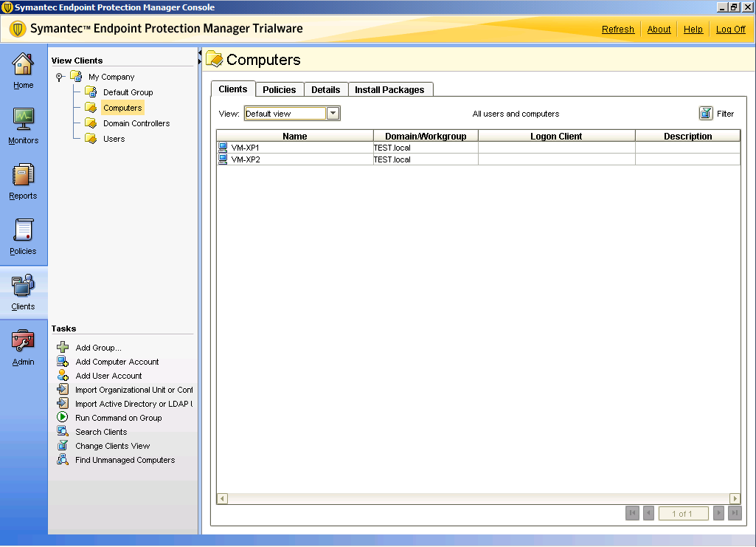The height and width of the screenshot is (547, 756).
Task: Collapse the left pane with splitter arrow
Action: coord(200,52)
